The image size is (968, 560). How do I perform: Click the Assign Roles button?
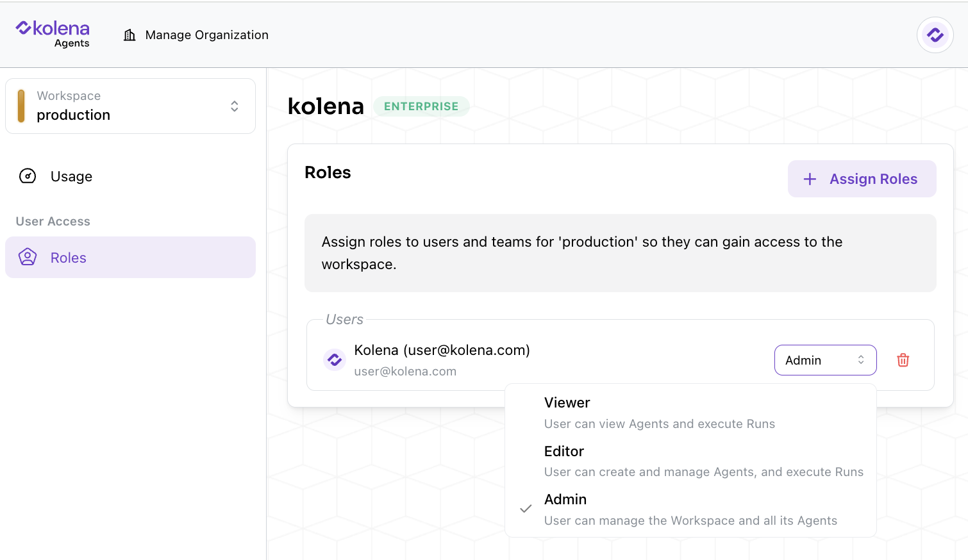coord(862,179)
